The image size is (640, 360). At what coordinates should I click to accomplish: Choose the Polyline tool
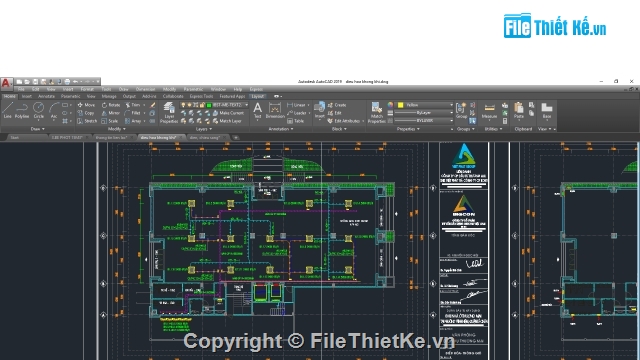tap(22, 110)
